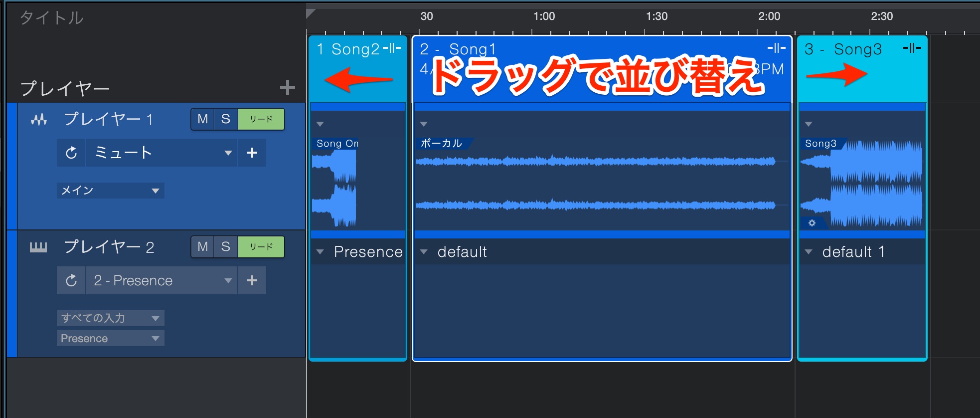This screenshot has height=418, width=980.
Task: Add a patch using the plus beside ミュート
Action: [x=252, y=153]
